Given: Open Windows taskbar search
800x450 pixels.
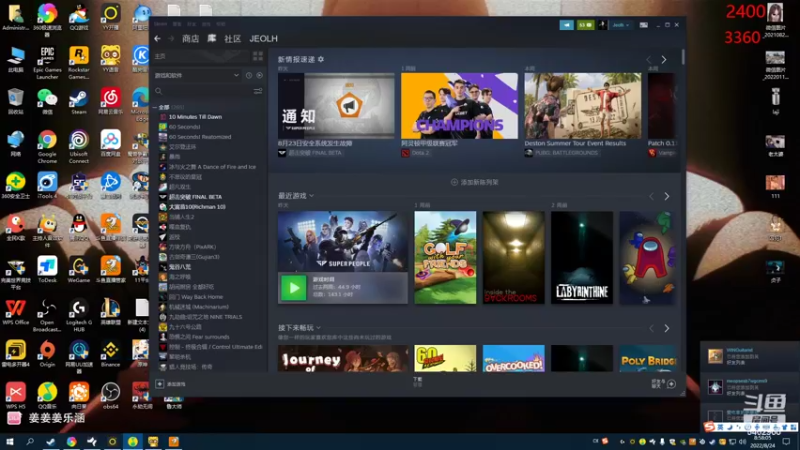Looking at the screenshot, I should pyautogui.click(x=30, y=442).
